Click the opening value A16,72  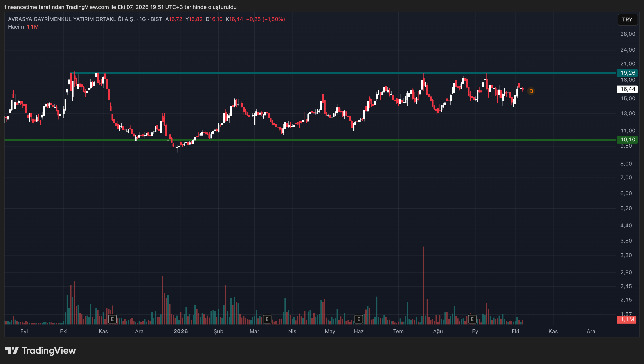tap(174, 19)
